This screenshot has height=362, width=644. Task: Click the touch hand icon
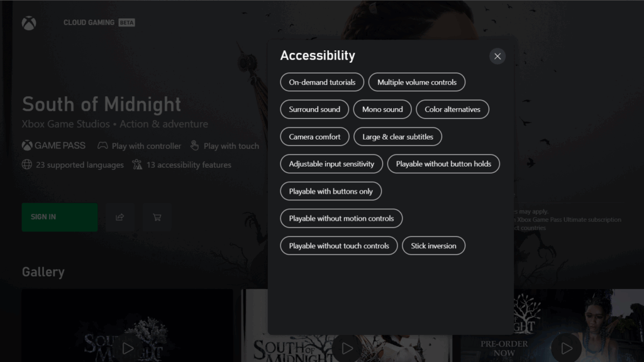(x=195, y=145)
